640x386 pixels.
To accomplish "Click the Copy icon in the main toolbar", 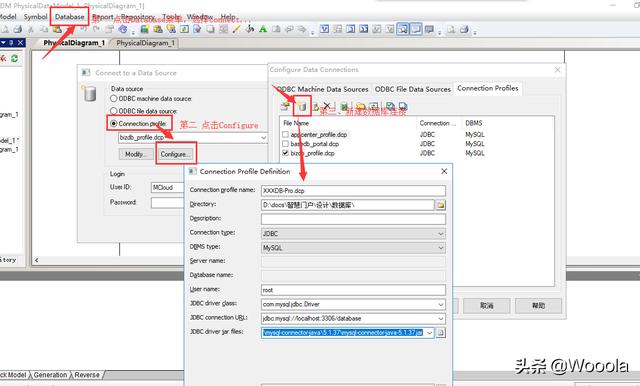I will [44, 29].
